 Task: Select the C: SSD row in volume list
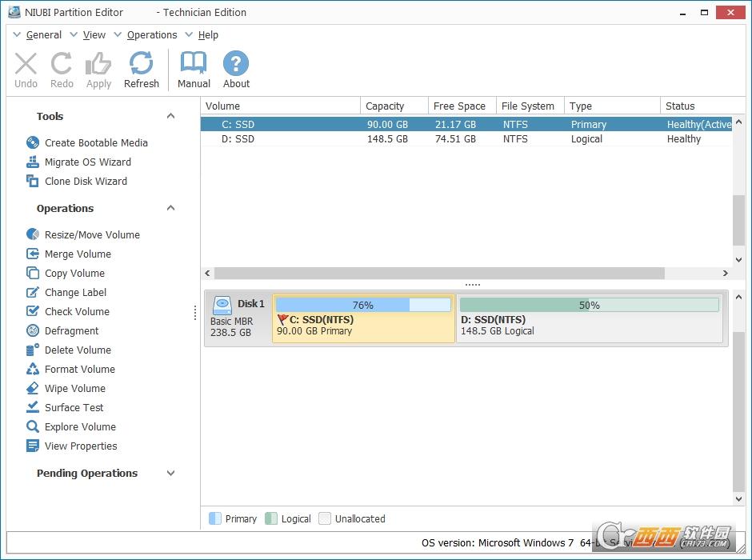tap(466, 124)
